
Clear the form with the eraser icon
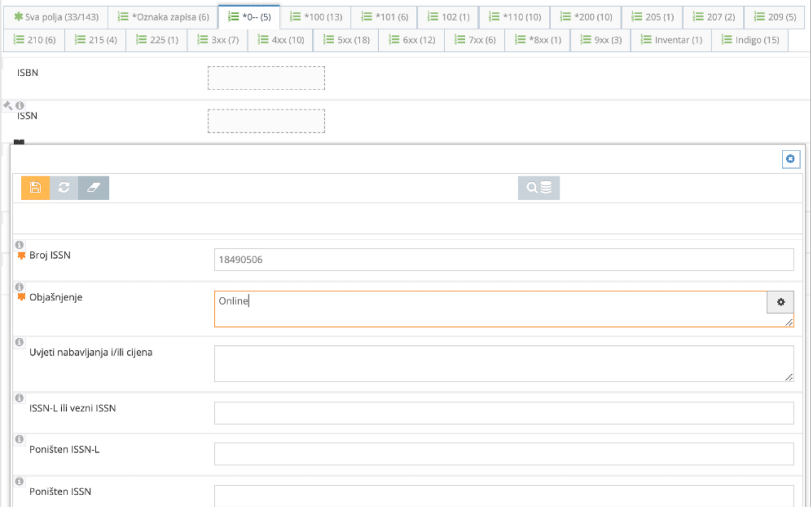point(92,188)
